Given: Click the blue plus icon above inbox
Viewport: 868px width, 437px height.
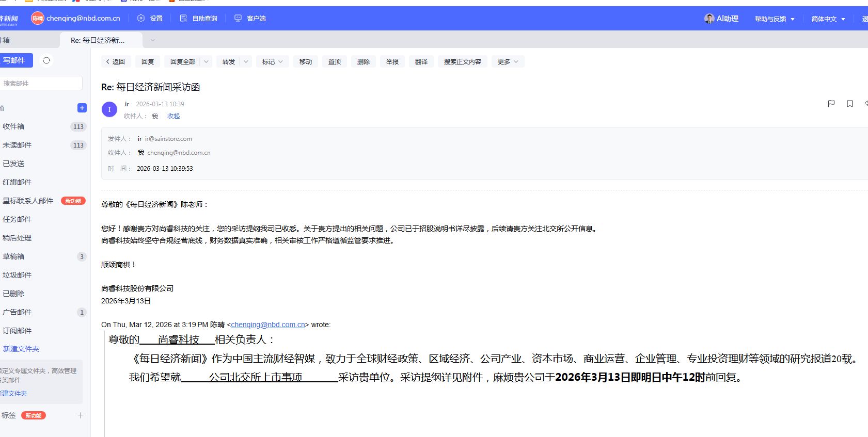Looking at the screenshot, I should click(82, 108).
